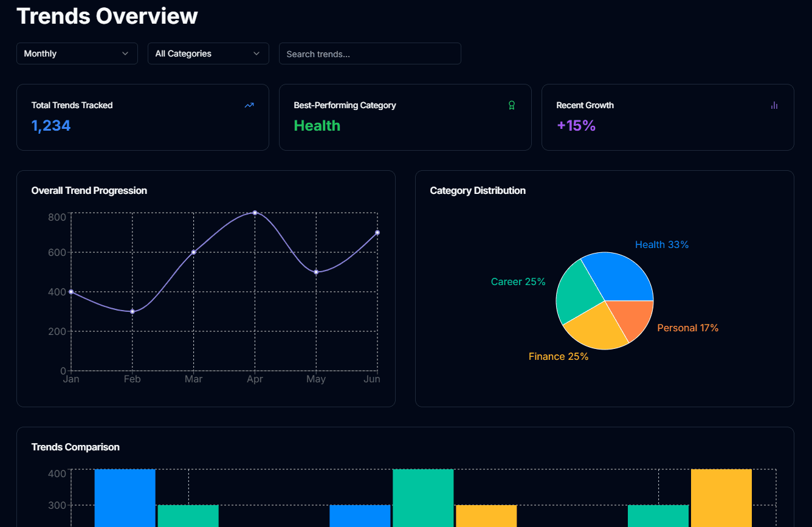The height and width of the screenshot is (527, 812).
Task: Click the Apr peak data point on line chart
Action: point(255,213)
